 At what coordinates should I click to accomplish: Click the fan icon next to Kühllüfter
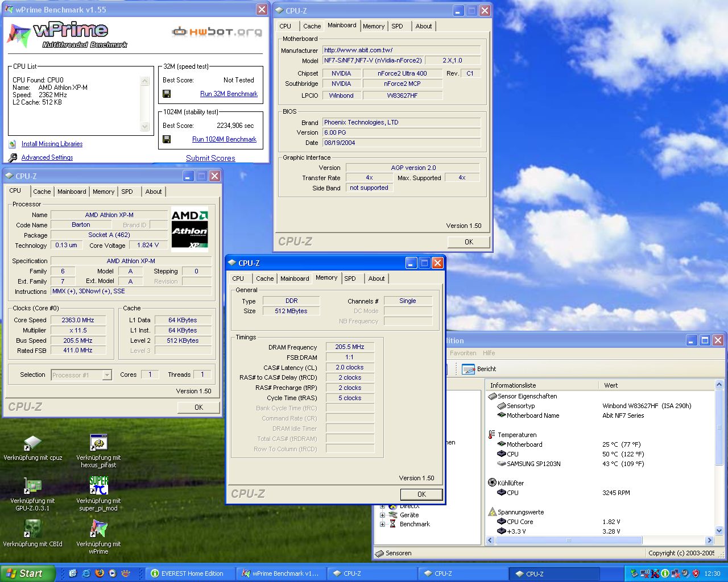tap(492, 483)
